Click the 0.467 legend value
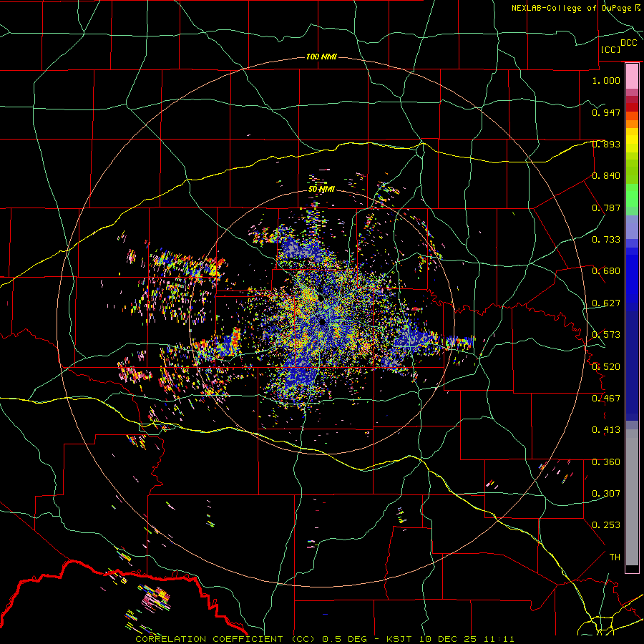644x644 pixels. click(x=606, y=399)
